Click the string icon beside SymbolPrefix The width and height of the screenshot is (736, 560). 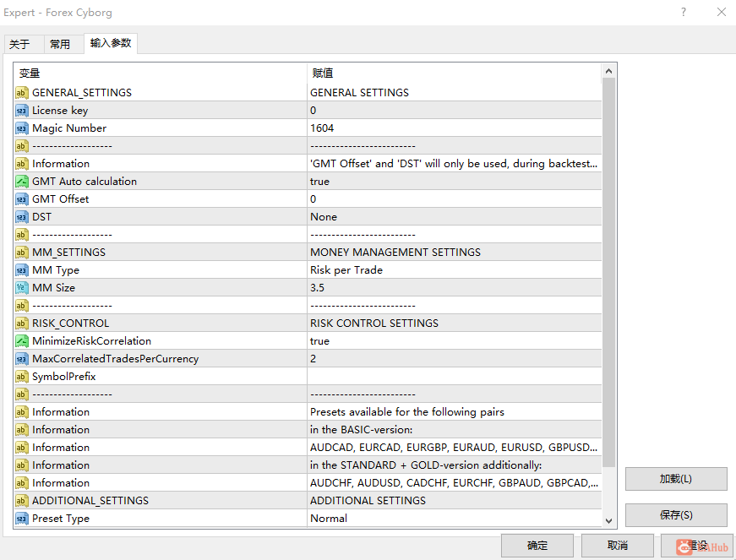point(22,377)
